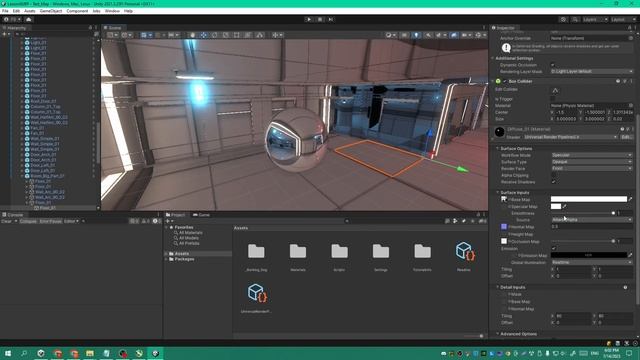Screen dimensions: 640x360
Task: Toggle Dynamic Occlusion checkbox
Action: tap(553, 65)
